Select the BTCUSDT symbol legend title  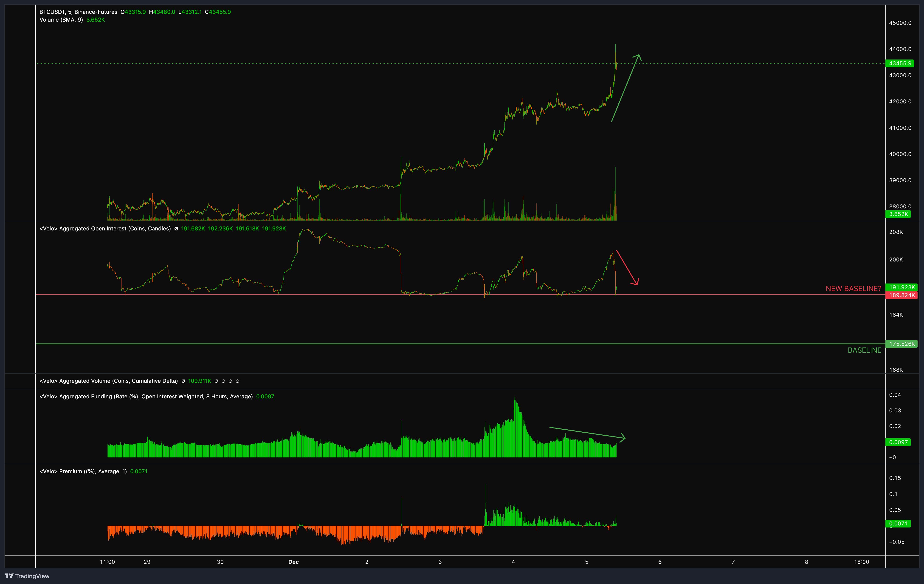pos(78,12)
